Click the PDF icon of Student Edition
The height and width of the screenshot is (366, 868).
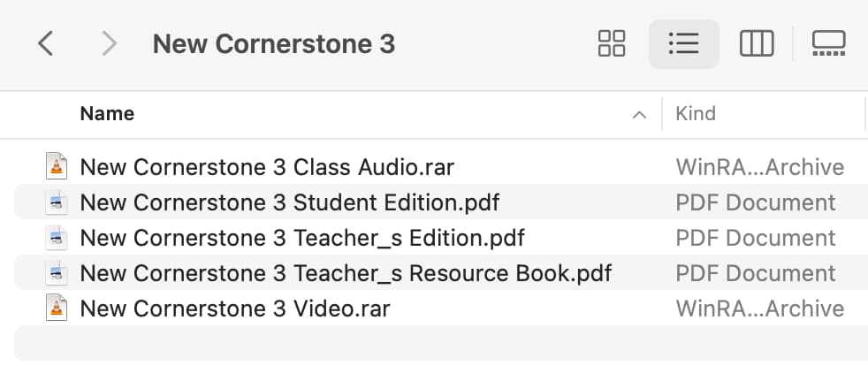click(x=57, y=202)
